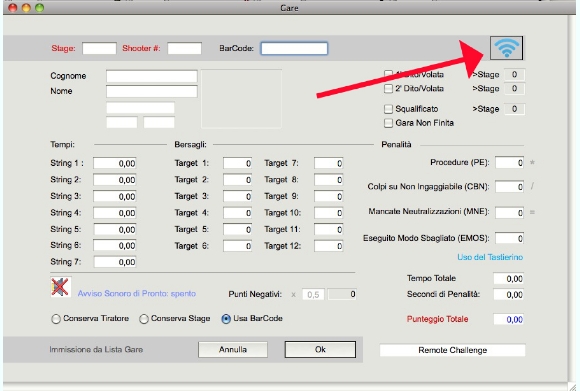This screenshot has height=391, width=580.
Task: Click the Eseguito Modo Sbagliato field
Action: (x=509, y=238)
